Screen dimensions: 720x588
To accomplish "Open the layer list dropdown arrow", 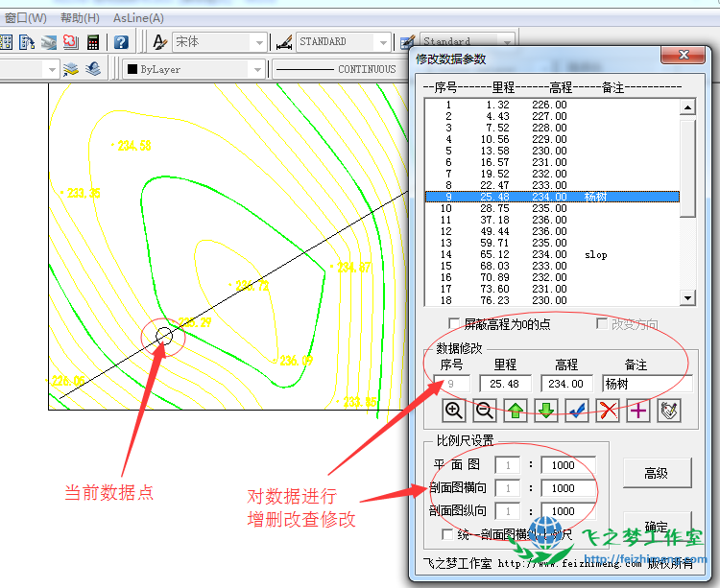I will 52,70.
